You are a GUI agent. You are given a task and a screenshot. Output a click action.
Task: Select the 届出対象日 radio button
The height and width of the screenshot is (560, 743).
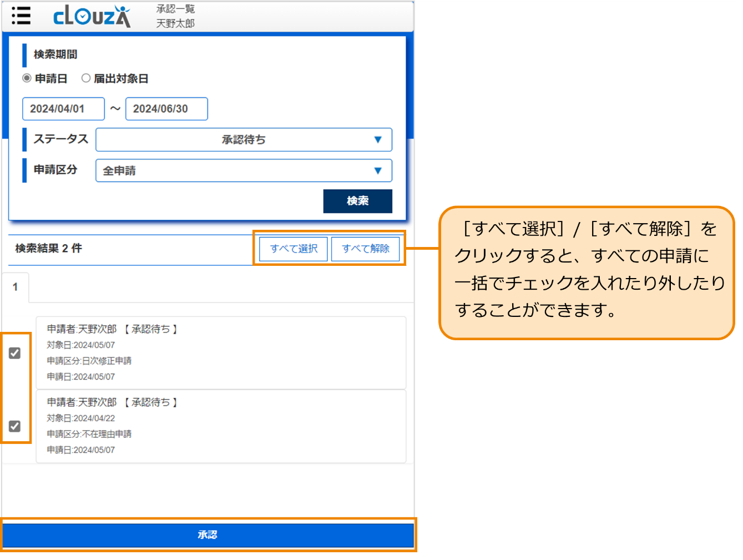86,78
